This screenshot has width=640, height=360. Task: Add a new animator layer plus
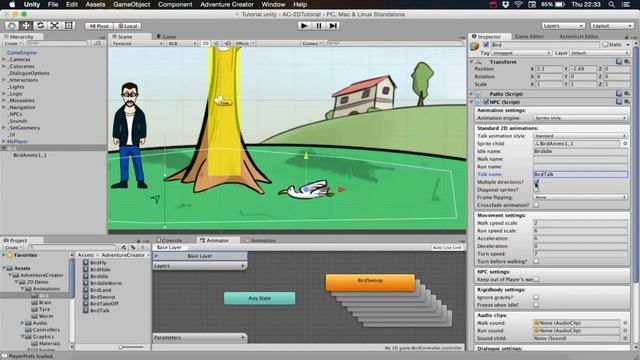pos(243,266)
